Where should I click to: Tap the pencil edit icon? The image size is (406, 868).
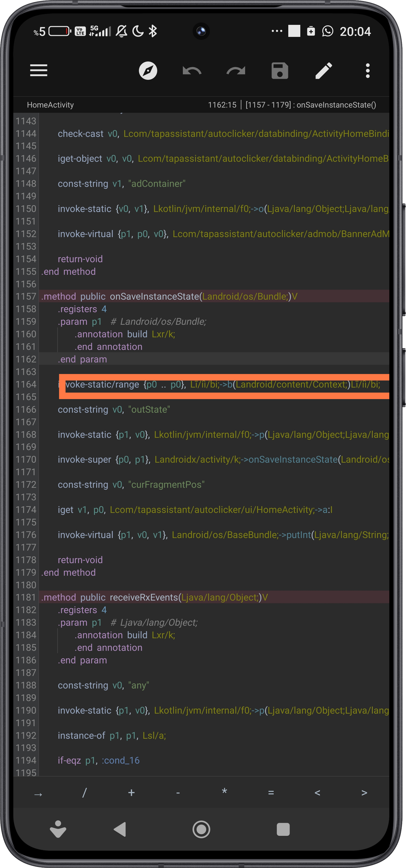coord(323,70)
